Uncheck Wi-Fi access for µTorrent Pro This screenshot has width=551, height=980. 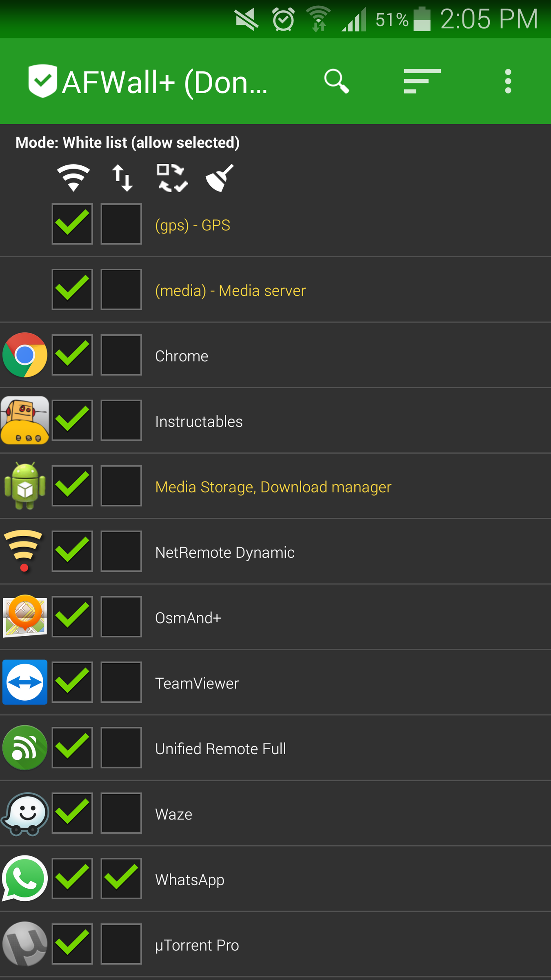(72, 944)
